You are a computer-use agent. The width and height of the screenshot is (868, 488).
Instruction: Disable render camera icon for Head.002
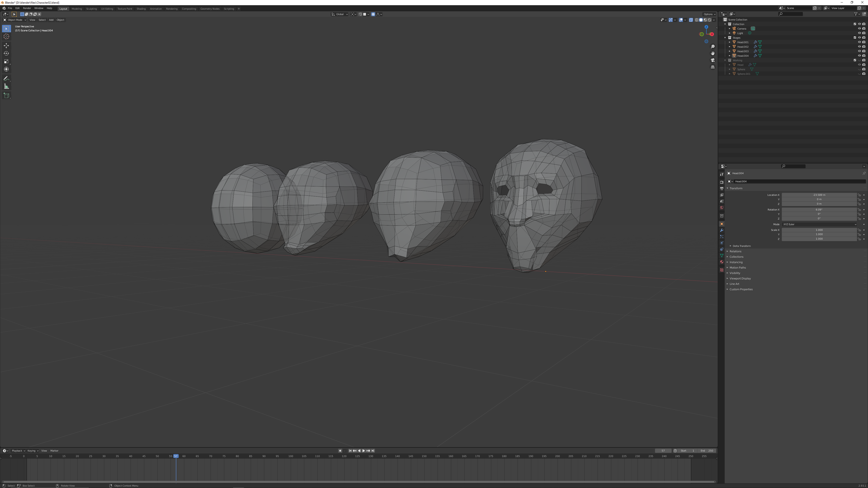[864, 47]
